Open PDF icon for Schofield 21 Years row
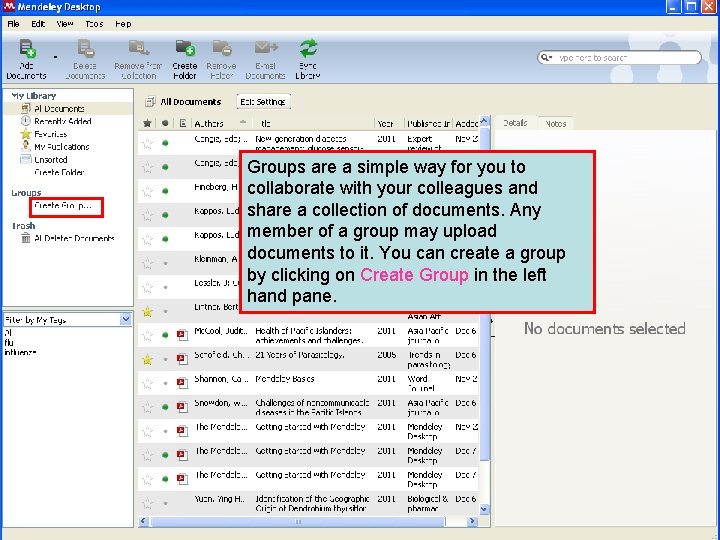 [182, 359]
